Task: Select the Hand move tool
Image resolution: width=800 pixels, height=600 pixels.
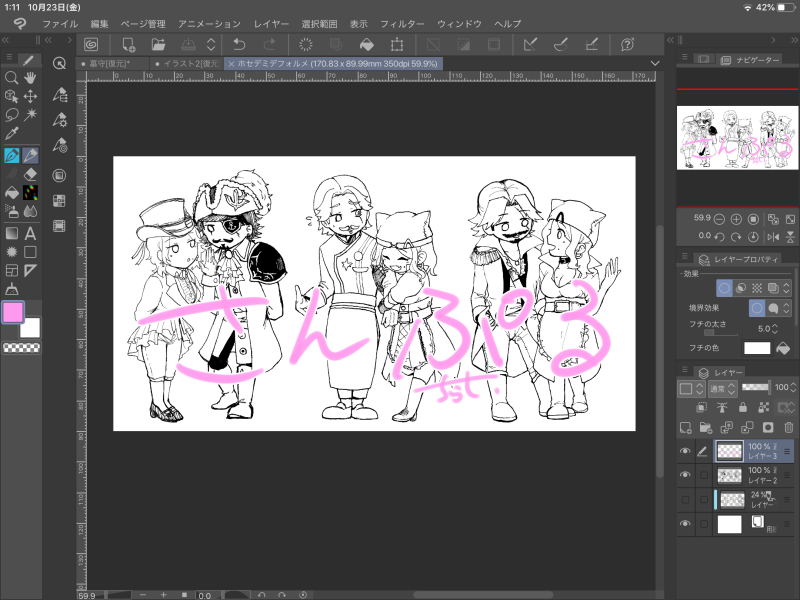Action: click(31, 78)
